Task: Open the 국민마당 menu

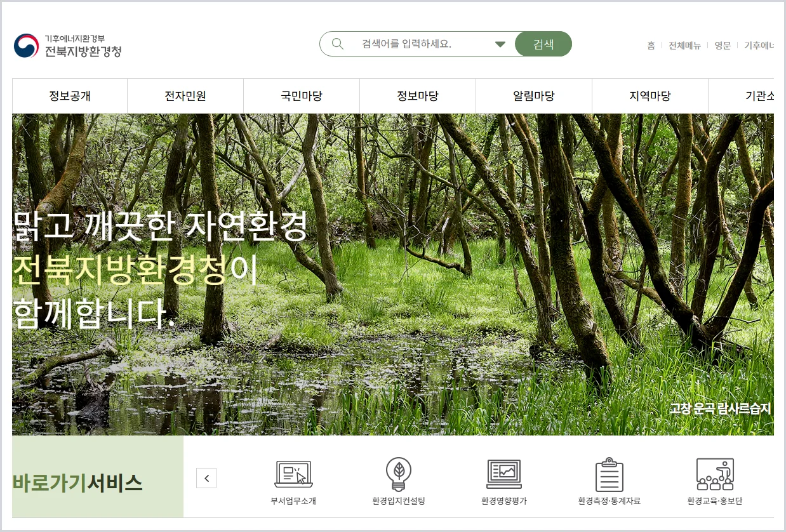Action: tap(302, 96)
